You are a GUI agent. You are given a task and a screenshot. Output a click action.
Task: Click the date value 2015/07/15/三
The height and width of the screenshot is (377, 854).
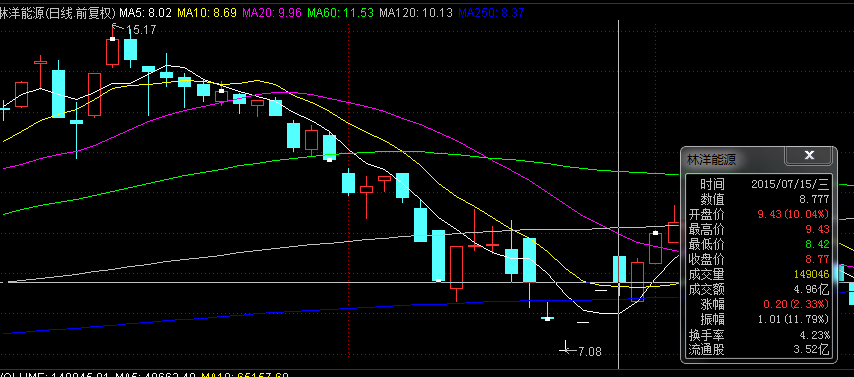tap(790, 184)
